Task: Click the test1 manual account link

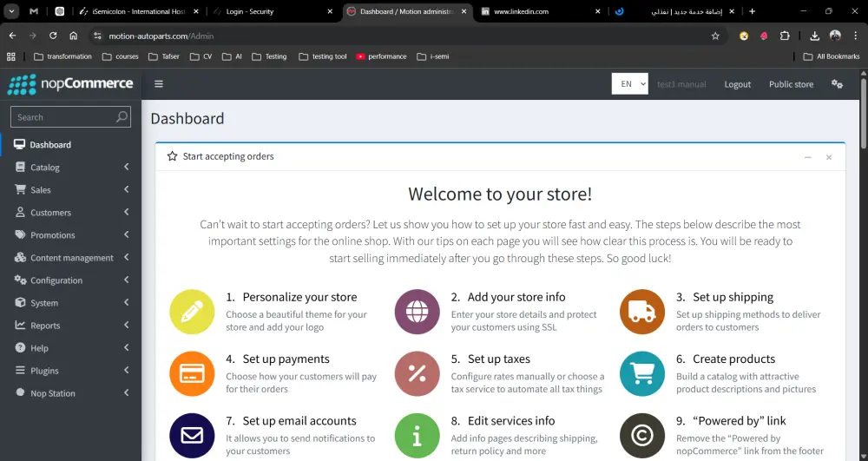Action: coord(681,84)
